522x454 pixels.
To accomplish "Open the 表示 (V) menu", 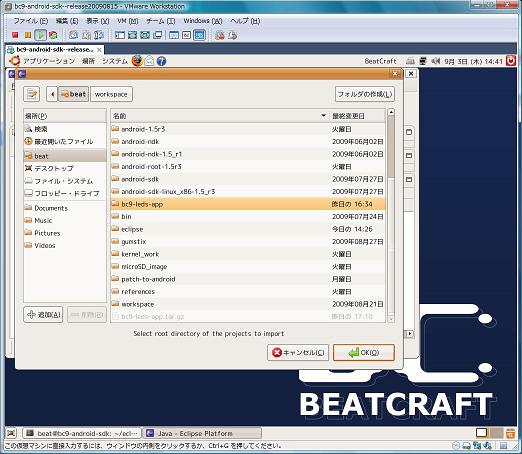I will click(97, 21).
